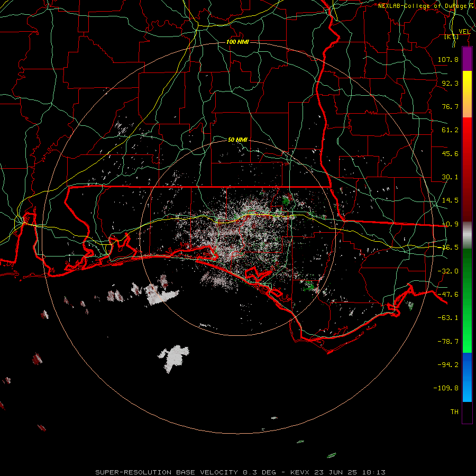
Task: Click the 61.2 velocity scale value
Action: [450, 130]
